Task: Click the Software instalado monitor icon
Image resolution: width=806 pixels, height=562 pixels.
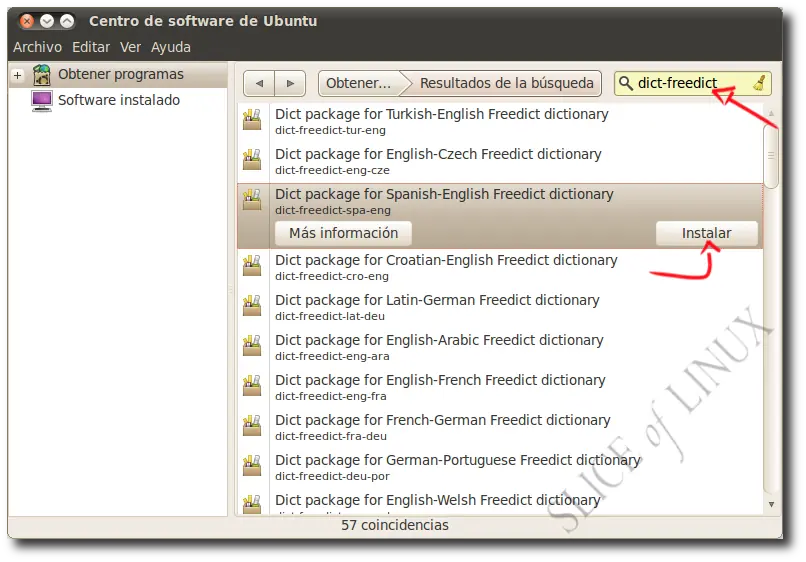Action: [x=42, y=101]
